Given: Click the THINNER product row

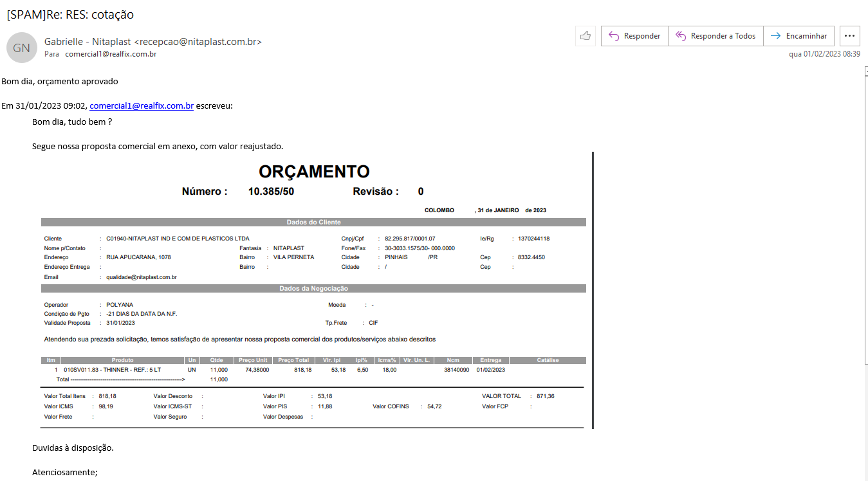Looking at the screenshot, I should [116, 370].
